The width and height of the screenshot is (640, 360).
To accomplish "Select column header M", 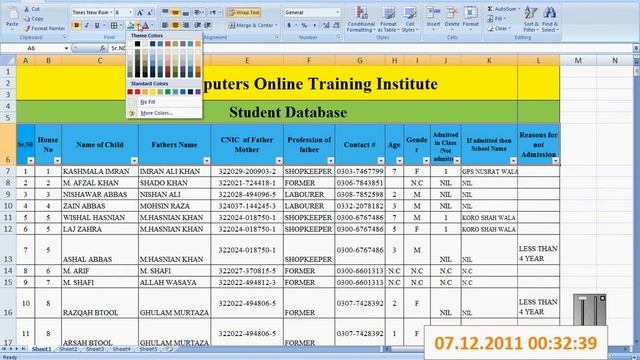I will pyautogui.click(x=578, y=60).
